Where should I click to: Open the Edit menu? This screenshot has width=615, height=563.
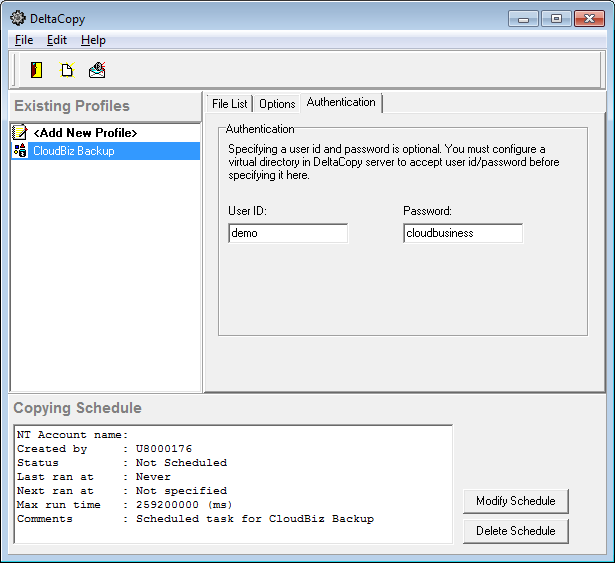point(57,40)
